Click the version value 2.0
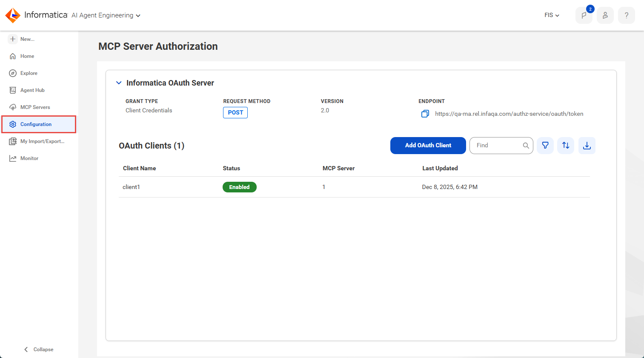Image resolution: width=644 pixels, height=358 pixels. tap(325, 110)
